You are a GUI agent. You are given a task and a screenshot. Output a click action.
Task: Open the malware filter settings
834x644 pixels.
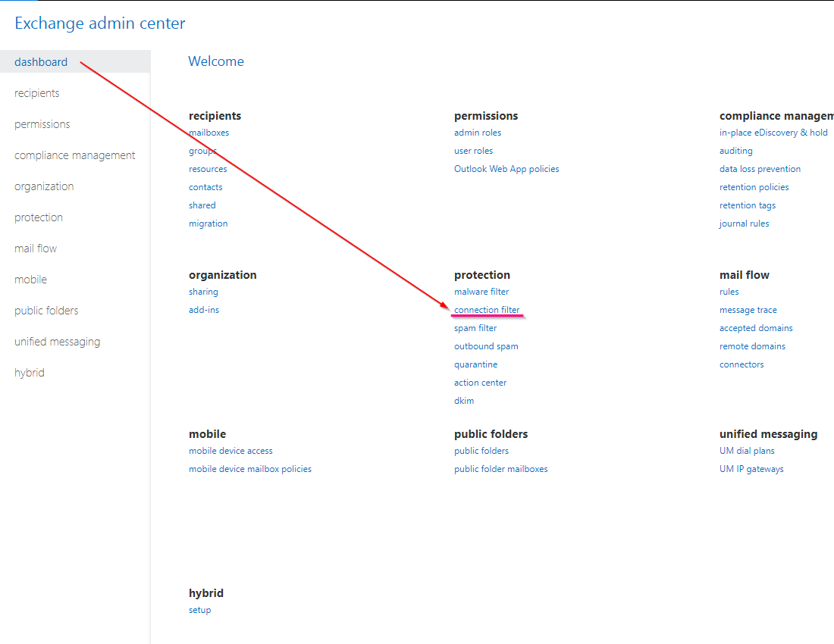click(x=481, y=291)
